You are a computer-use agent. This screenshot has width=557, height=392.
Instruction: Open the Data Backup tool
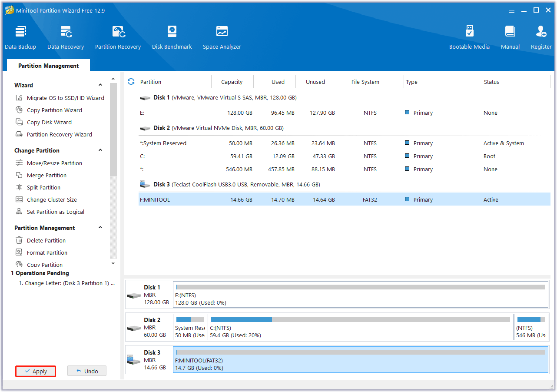[x=20, y=37]
